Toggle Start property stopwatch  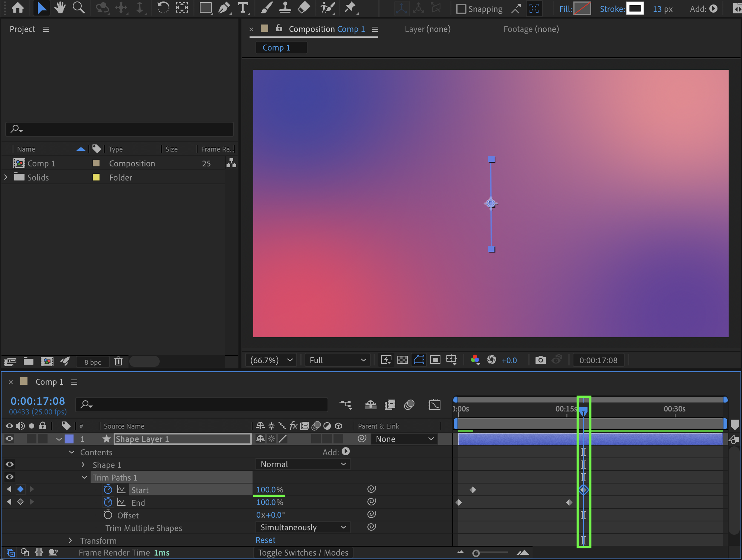click(x=108, y=489)
